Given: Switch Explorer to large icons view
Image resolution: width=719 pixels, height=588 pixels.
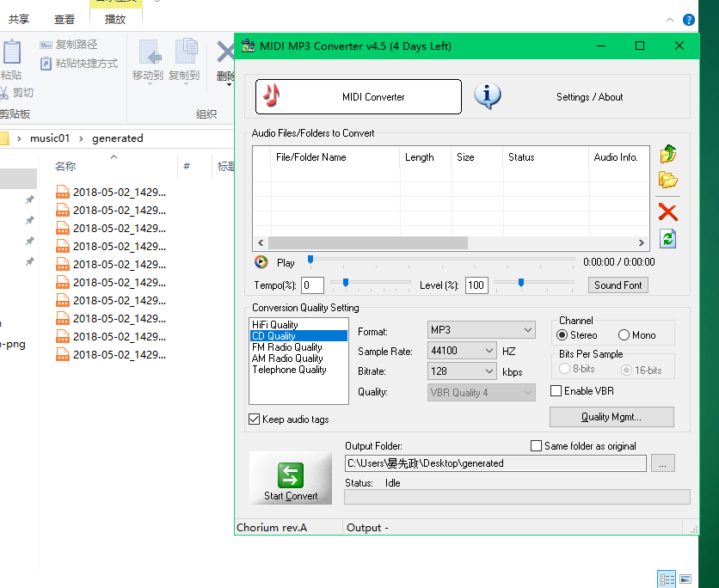Looking at the screenshot, I should click(x=685, y=579).
